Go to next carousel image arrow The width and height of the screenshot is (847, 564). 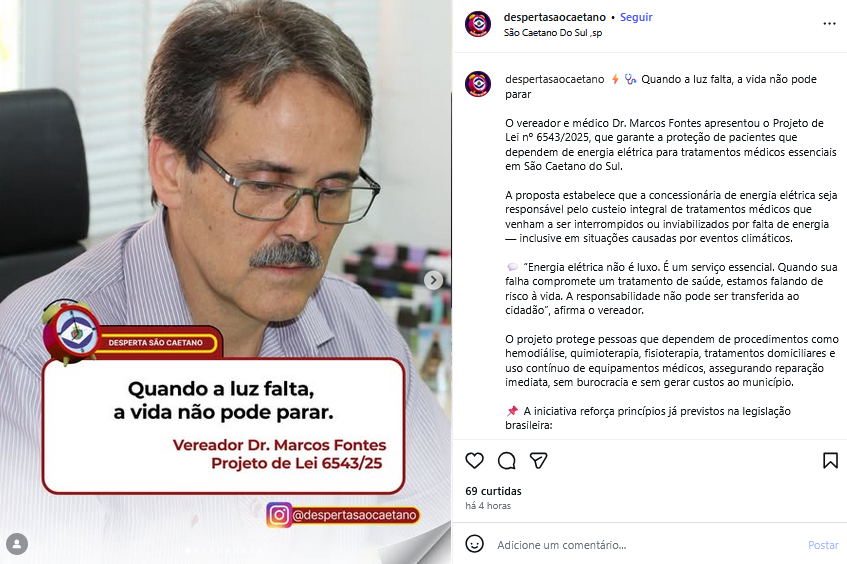point(433,280)
